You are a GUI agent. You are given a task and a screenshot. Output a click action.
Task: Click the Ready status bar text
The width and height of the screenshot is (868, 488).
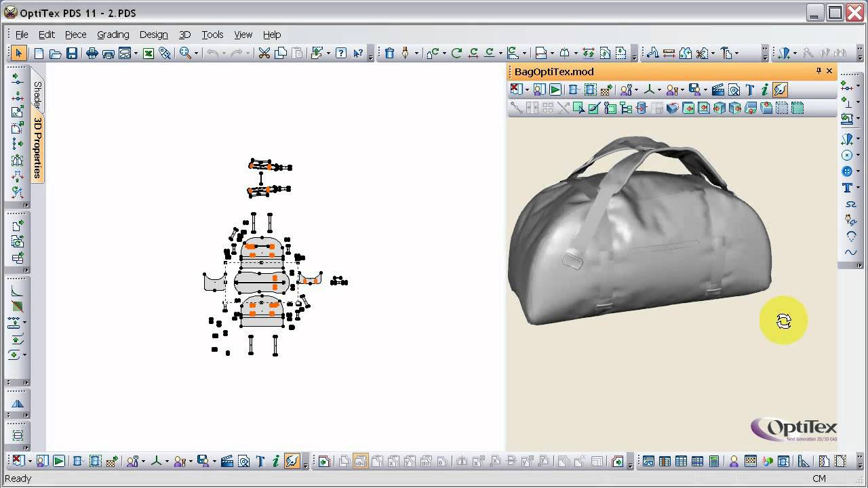click(x=18, y=479)
